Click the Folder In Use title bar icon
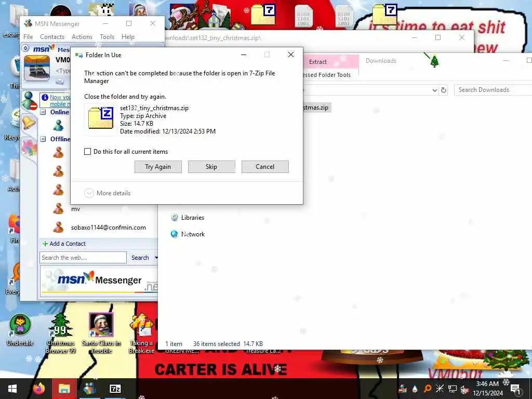Image resolution: width=532 pixels, height=399 pixels. [x=79, y=55]
